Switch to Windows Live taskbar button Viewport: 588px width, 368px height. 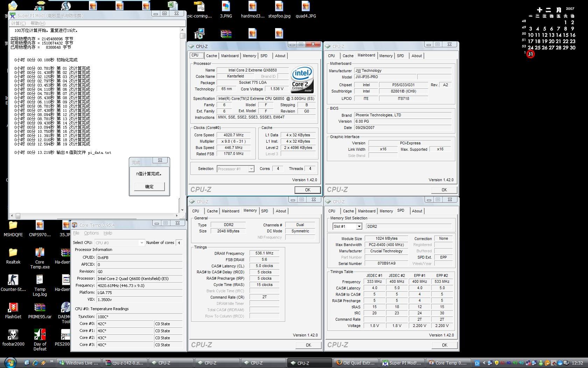point(79,363)
